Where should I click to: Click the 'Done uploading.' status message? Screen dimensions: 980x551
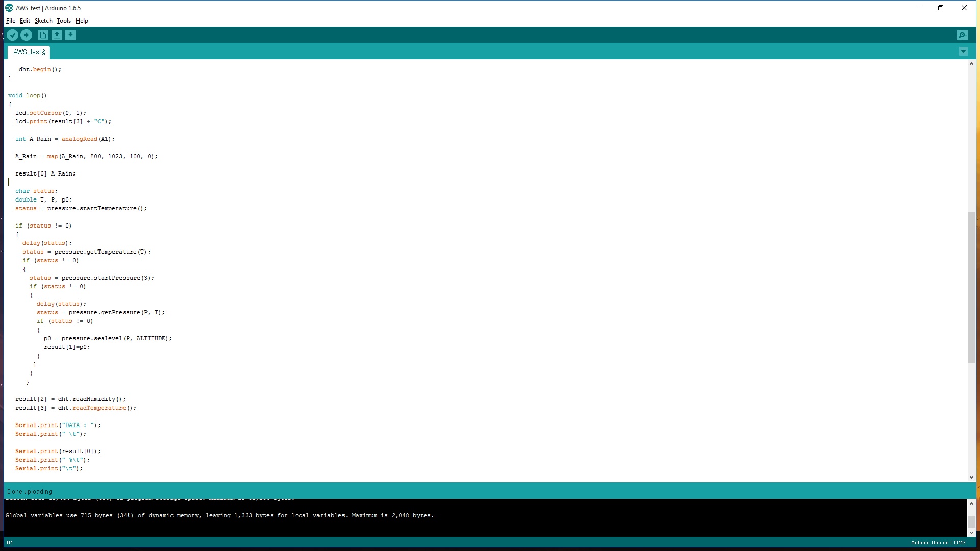click(x=30, y=492)
